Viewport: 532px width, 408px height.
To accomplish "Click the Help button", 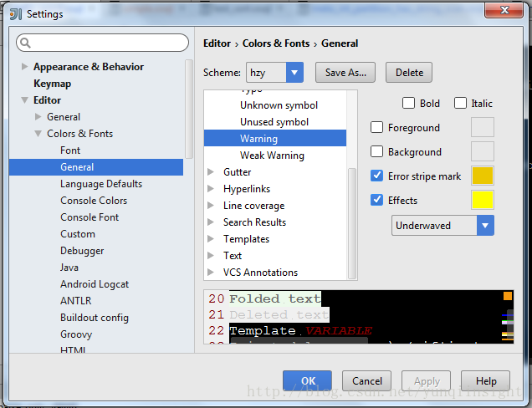I will (485, 381).
